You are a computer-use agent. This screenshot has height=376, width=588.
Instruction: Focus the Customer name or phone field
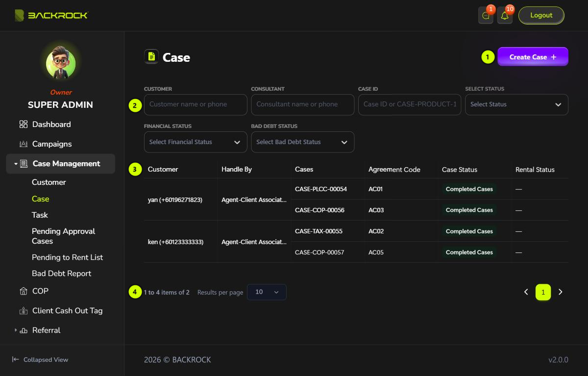(x=196, y=104)
